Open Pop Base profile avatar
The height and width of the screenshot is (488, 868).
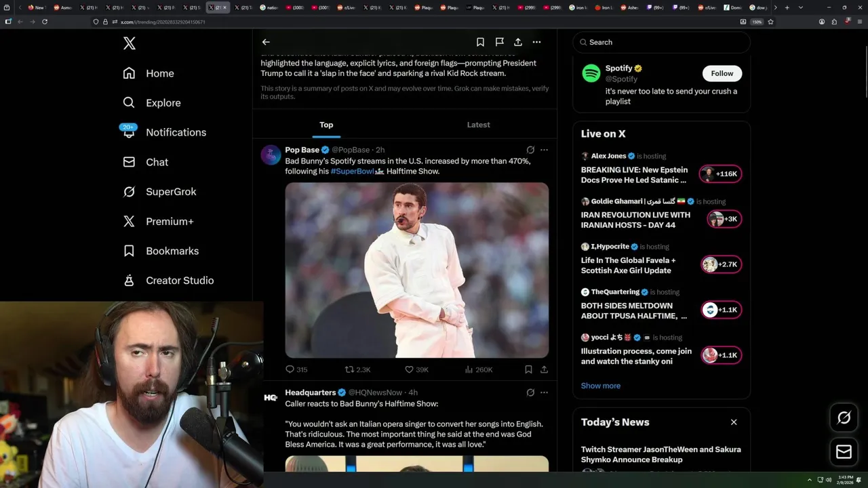(x=271, y=155)
